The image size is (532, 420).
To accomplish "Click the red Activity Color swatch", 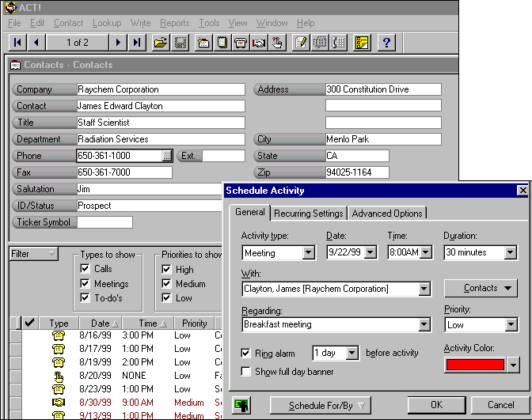I will [475, 365].
